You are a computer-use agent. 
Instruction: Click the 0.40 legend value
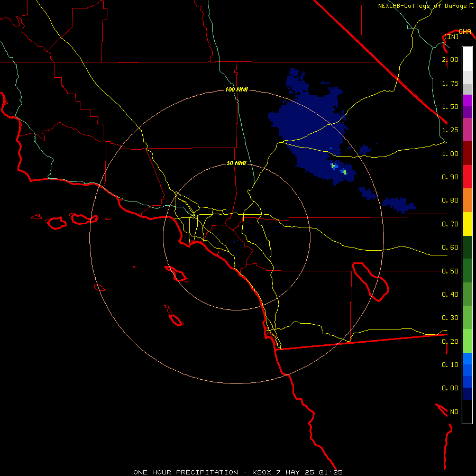coord(450,294)
